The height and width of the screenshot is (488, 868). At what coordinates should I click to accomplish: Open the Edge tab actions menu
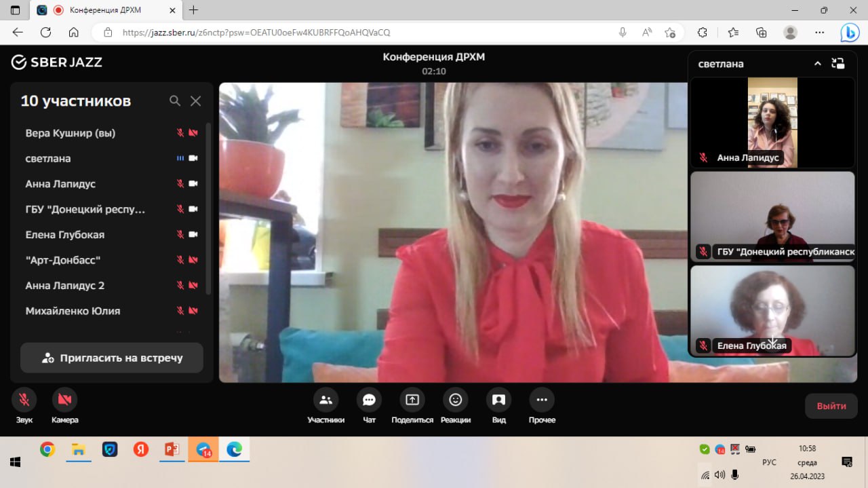(x=16, y=10)
